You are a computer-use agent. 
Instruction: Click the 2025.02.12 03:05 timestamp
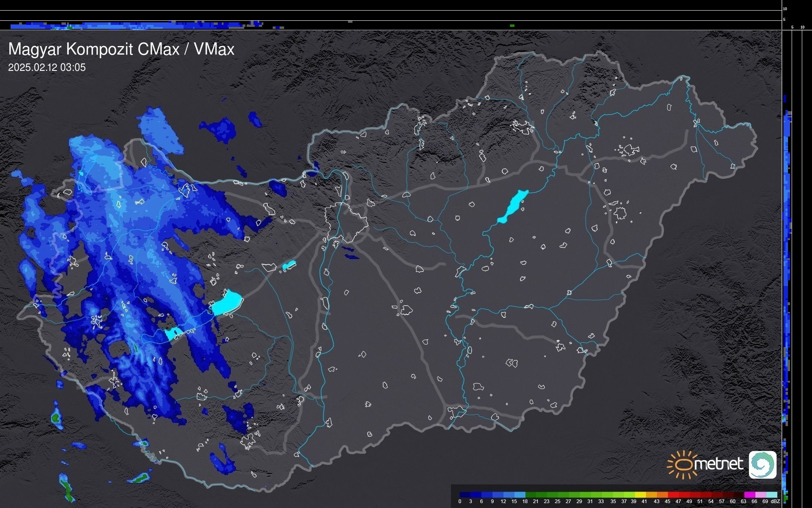point(47,68)
